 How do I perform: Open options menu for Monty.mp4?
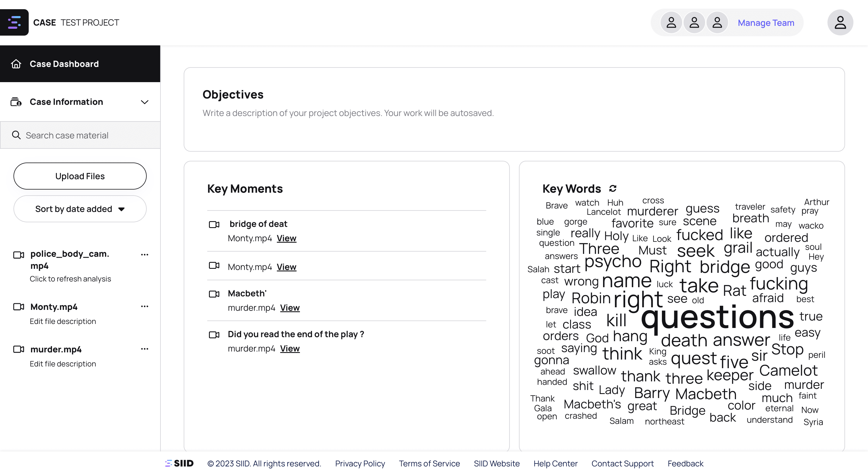[145, 306]
